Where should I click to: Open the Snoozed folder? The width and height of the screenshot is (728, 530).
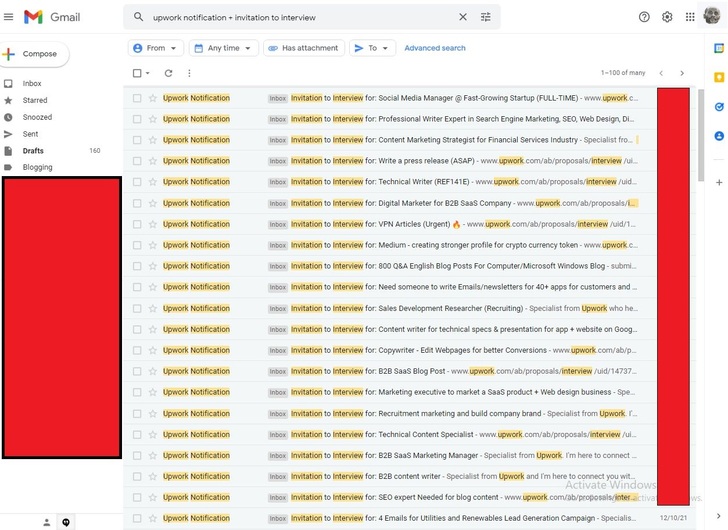tap(37, 117)
